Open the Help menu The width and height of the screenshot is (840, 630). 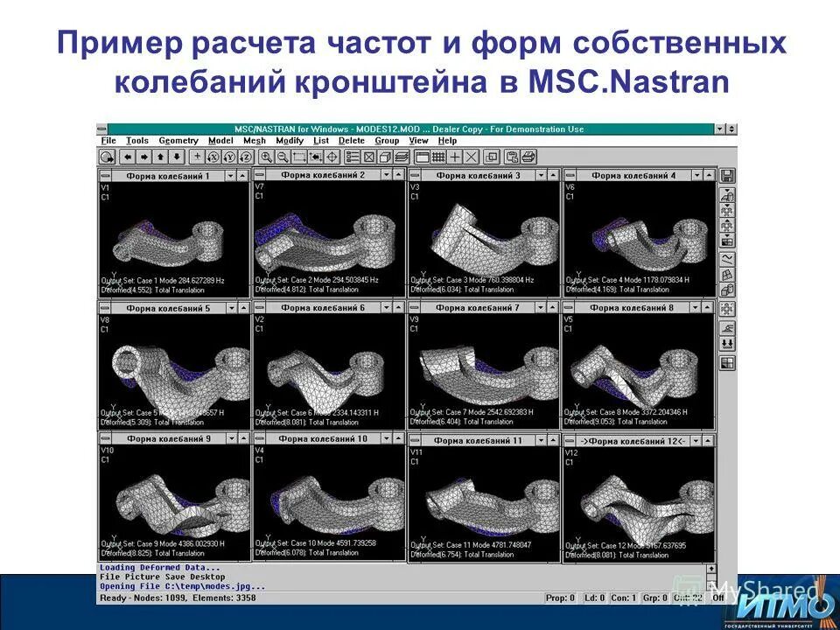447,140
